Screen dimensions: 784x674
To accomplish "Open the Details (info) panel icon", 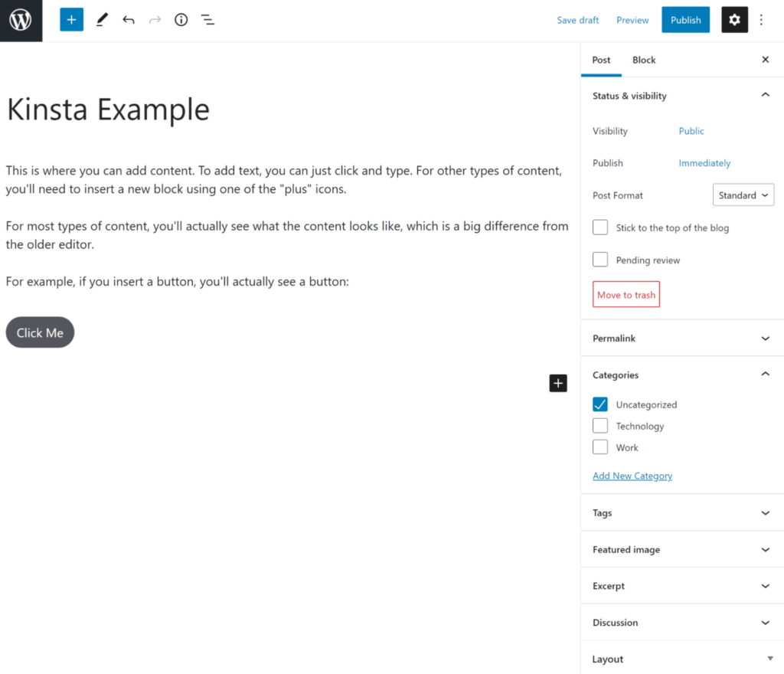I will click(181, 19).
